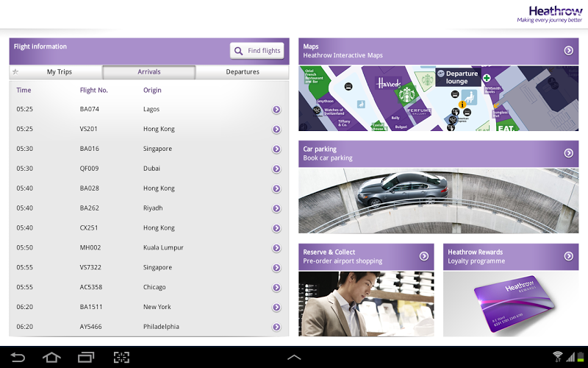Open the recent apps button

click(86, 357)
